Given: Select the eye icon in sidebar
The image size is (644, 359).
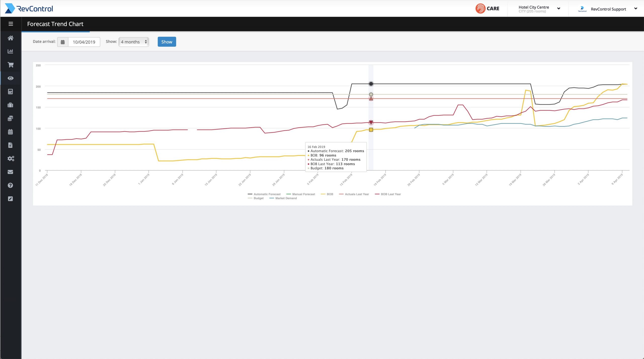Looking at the screenshot, I should pyautogui.click(x=10, y=78).
